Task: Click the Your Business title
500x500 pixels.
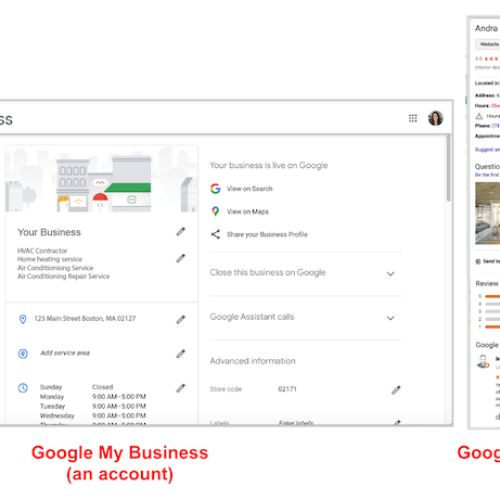Action: [49, 232]
